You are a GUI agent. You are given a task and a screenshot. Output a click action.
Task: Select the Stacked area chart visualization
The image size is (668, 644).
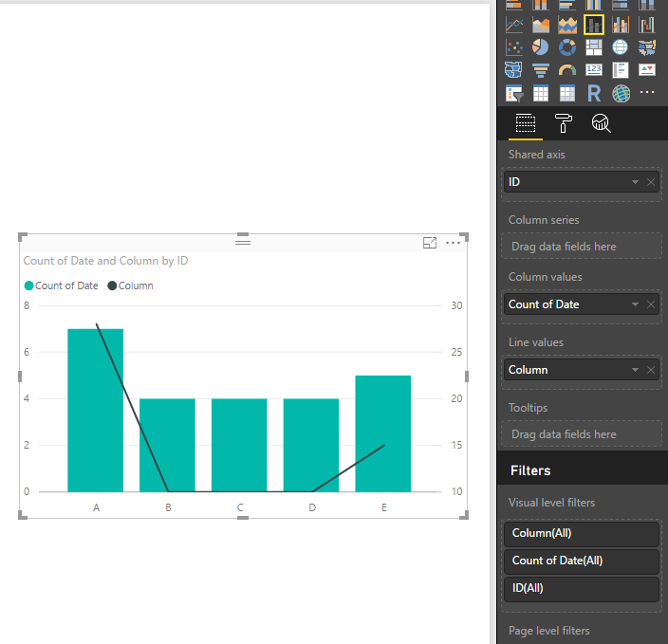point(567,25)
